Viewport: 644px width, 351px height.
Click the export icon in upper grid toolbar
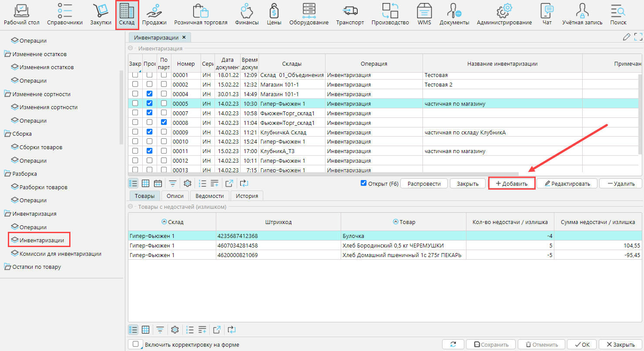pyautogui.click(x=229, y=184)
